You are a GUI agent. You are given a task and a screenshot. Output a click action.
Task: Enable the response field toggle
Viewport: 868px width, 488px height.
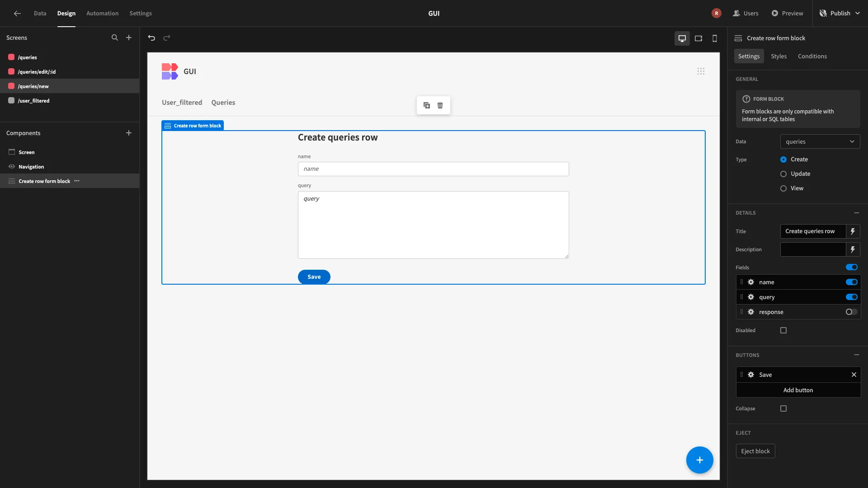(x=851, y=312)
